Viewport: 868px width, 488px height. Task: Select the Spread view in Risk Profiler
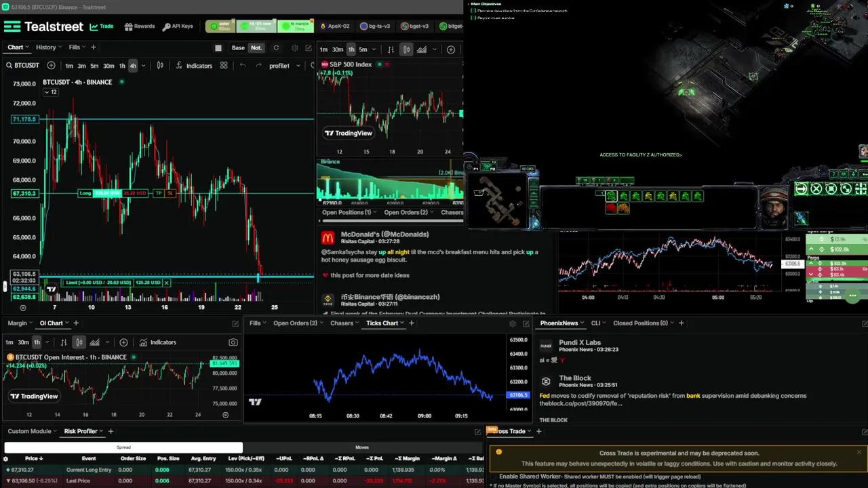(123, 447)
